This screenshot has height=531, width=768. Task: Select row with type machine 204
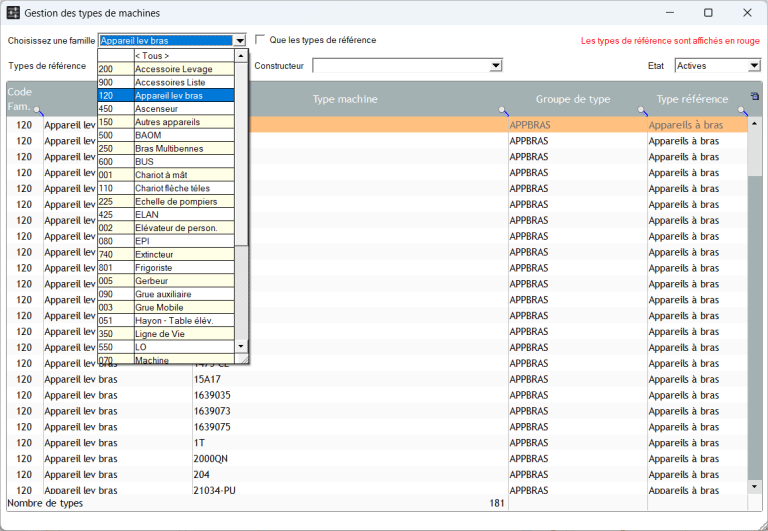pyautogui.click(x=377, y=475)
